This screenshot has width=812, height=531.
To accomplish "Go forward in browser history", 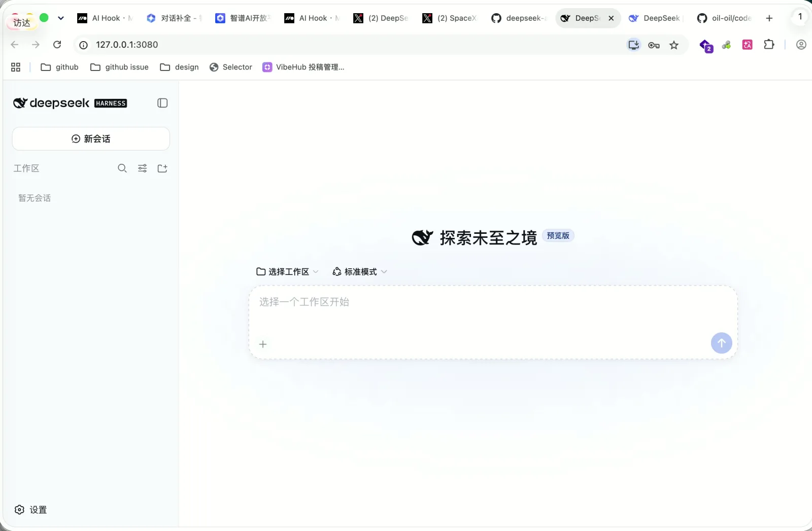I will (36, 45).
